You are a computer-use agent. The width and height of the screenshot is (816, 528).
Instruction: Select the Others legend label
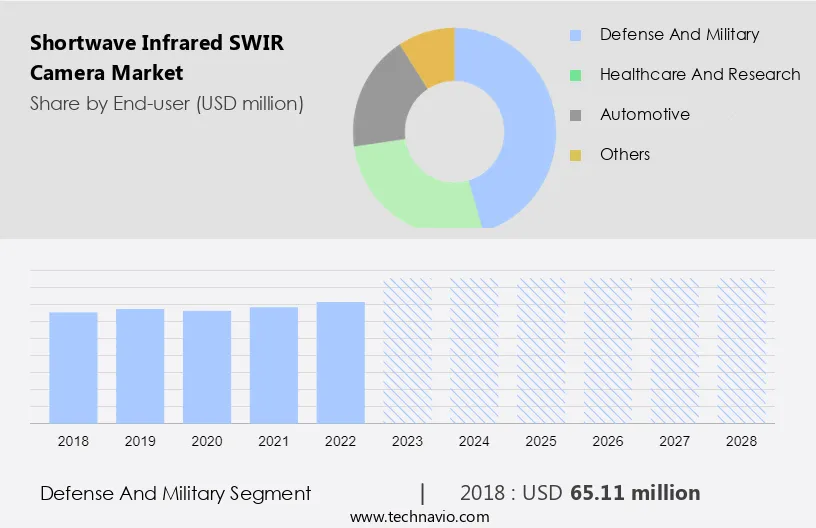pyautogui.click(x=625, y=155)
